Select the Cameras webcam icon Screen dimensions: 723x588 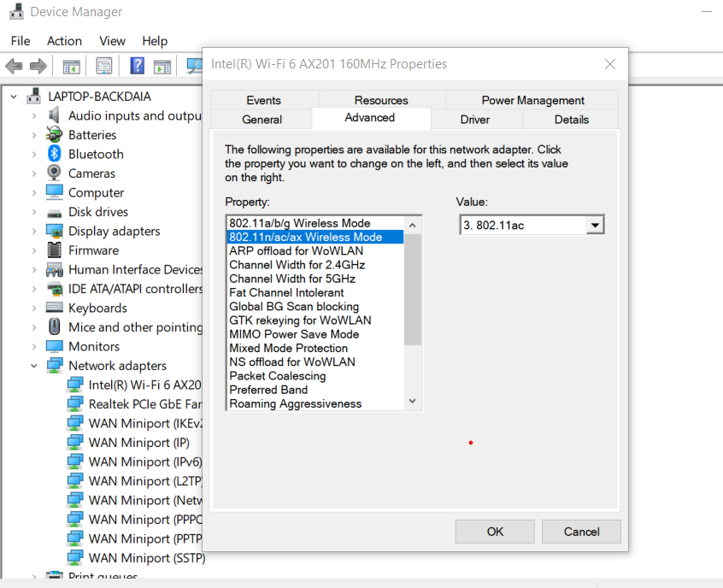pos(55,173)
